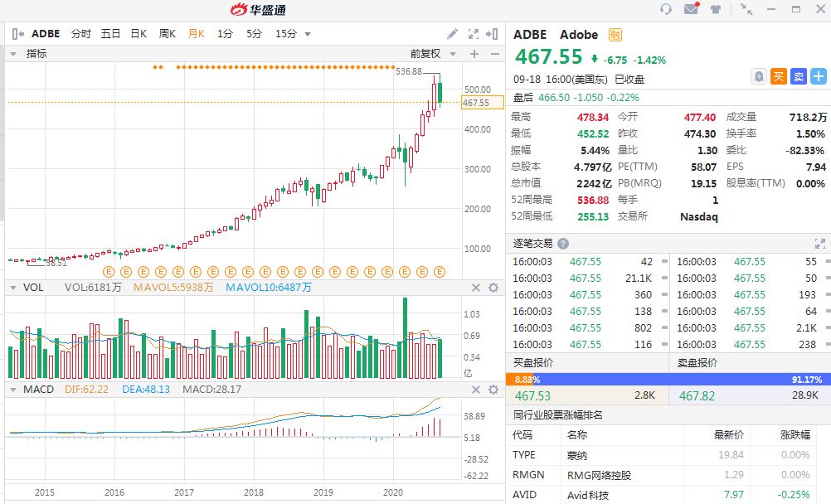The width and height of the screenshot is (831, 504).
Task: Select the pencil drawing tool on the chart toolbar
Action: [x=453, y=34]
